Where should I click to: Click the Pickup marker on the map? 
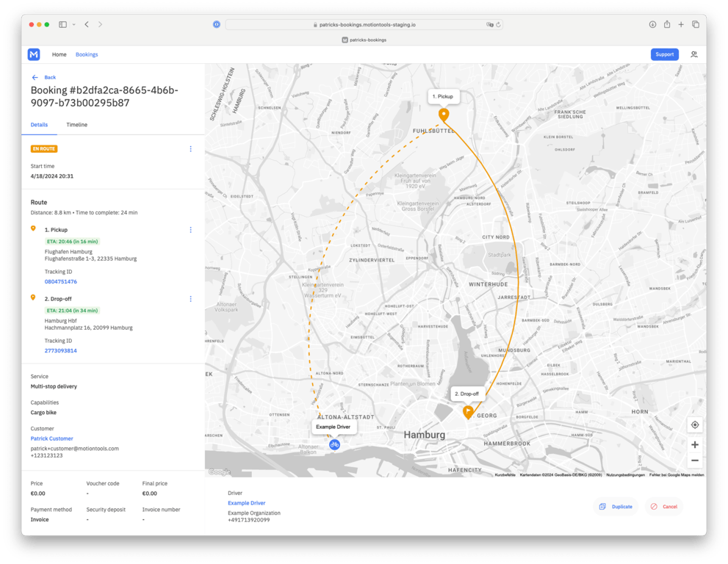(x=444, y=115)
